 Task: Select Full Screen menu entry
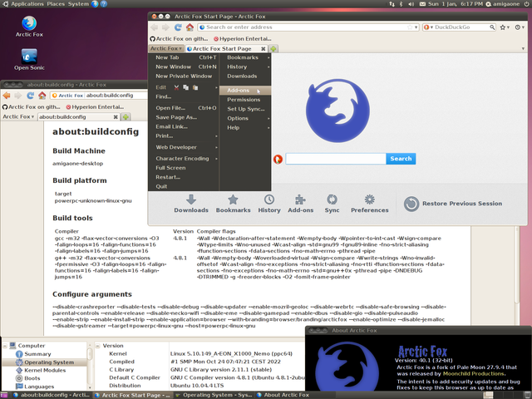(x=184, y=168)
